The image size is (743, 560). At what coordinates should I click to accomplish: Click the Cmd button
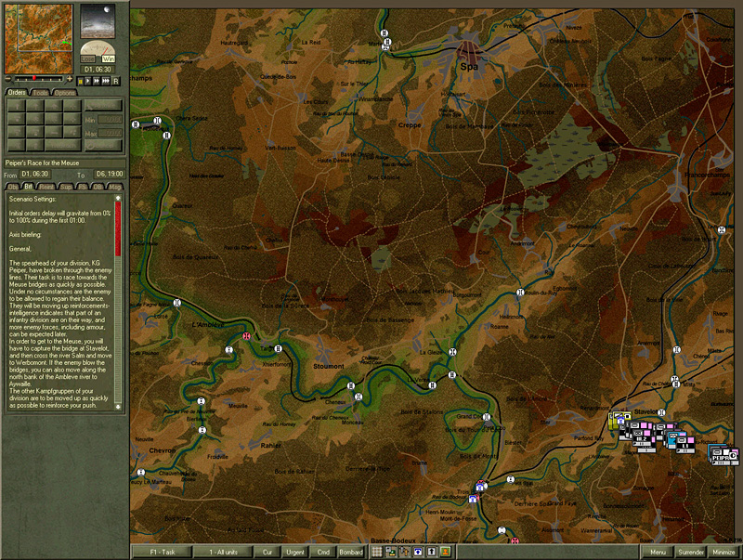(x=323, y=552)
